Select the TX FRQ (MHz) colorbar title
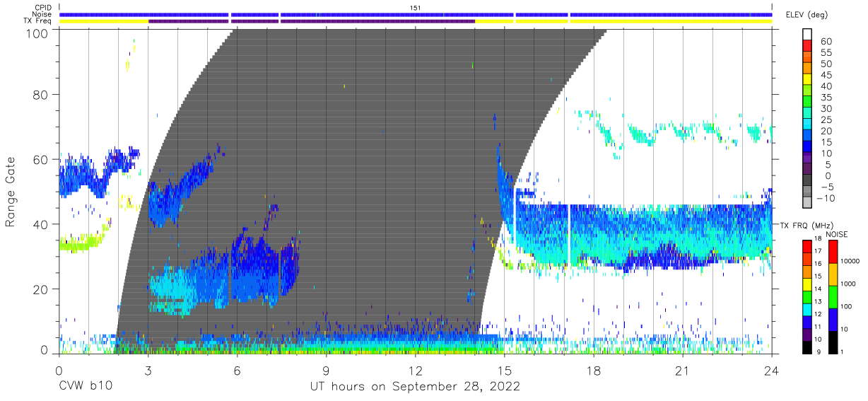 [807, 225]
